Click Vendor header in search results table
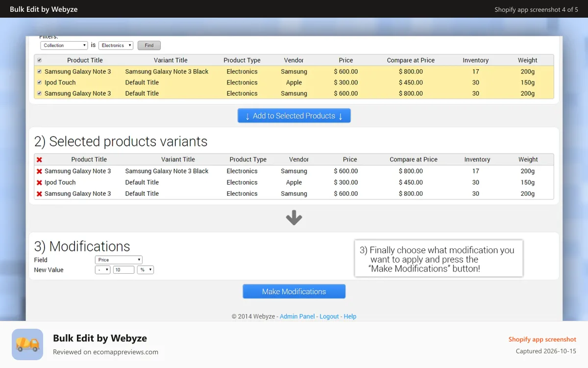This screenshot has height=368, width=588. tap(294, 60)
